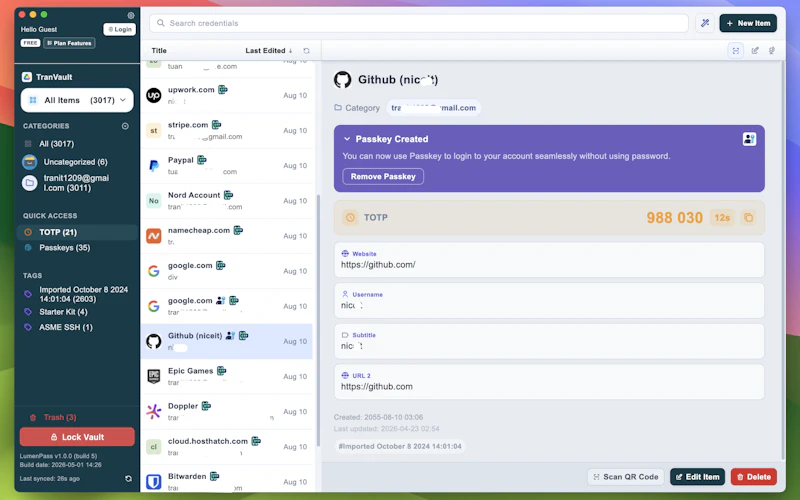Click the TranVault vault logo icon
The image size is (800, 500).
point(27,77)
